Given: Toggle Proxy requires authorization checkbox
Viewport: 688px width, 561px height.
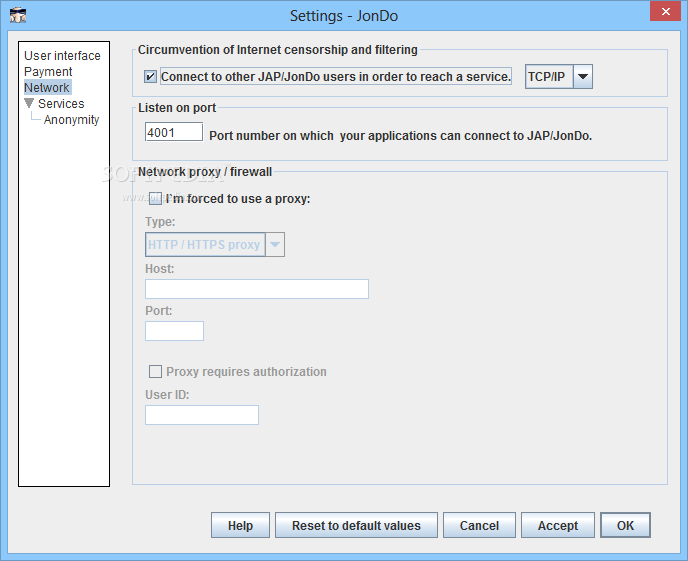Looking at the screenshot, I should click(x=155, y=372).
